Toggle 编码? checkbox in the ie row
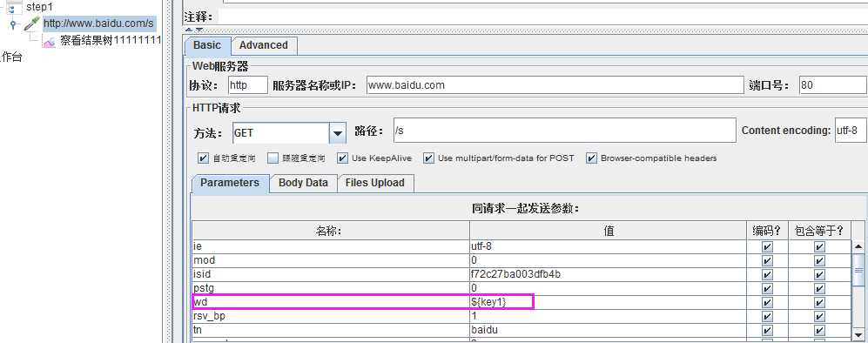Screen dimensions: 868x343 click(767, 246)
